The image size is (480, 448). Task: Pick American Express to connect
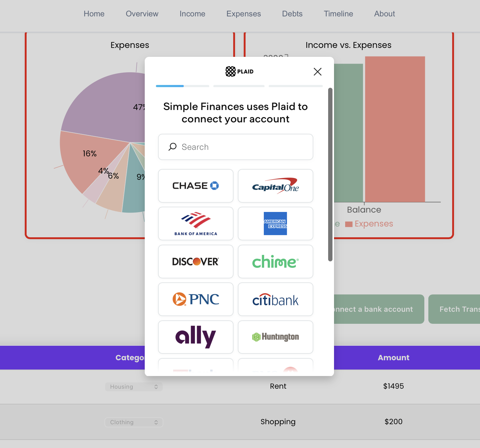(x=275, y=223)
